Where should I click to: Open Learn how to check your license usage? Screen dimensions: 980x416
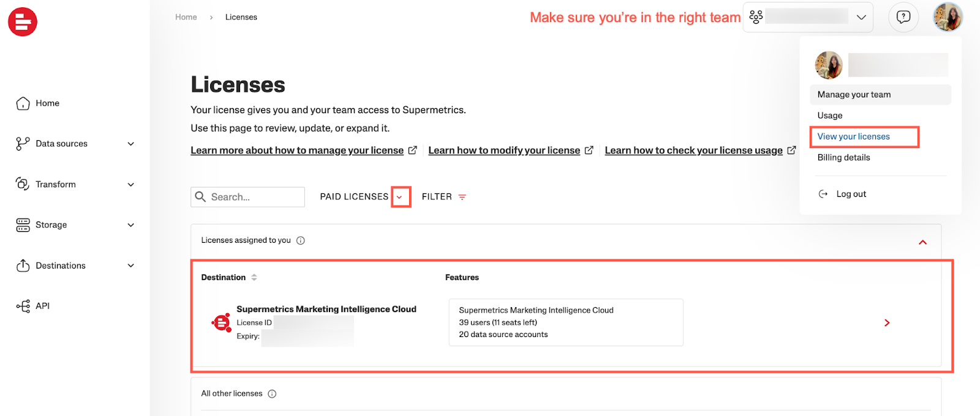[693, 150]
